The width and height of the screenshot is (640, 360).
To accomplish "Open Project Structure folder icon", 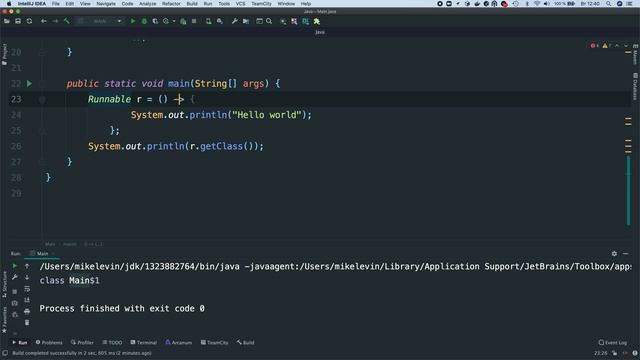I will coord(246,21).
